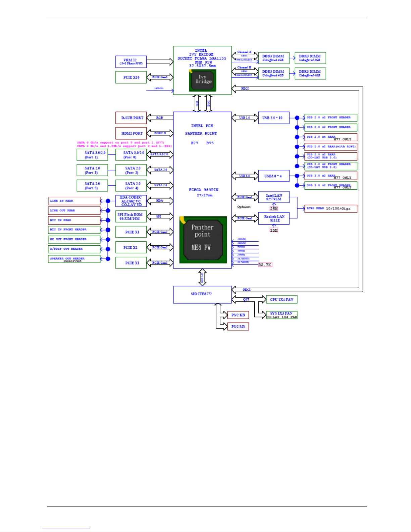Select the USB 2.0 x2 REAR (with RJ45) box
Image resolution: width=411 pixels, height=532 pixels.
(x=331, y=147)
